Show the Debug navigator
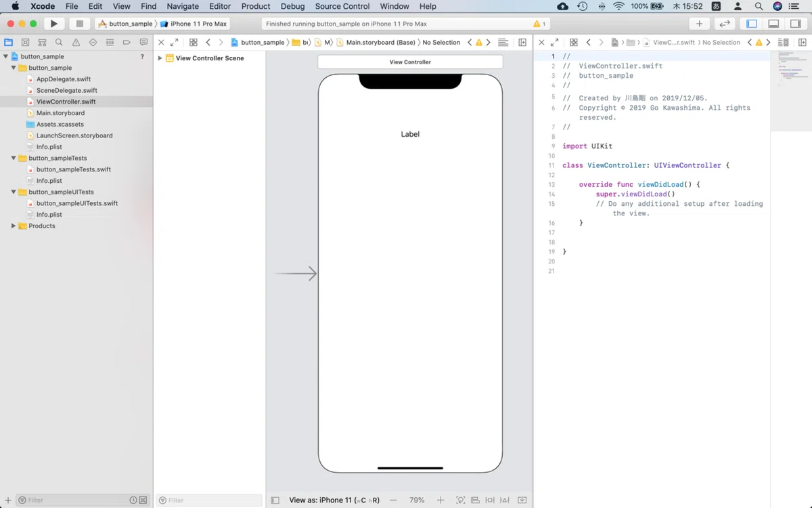Viewport: 812px width, 508px height. (110, 42)
